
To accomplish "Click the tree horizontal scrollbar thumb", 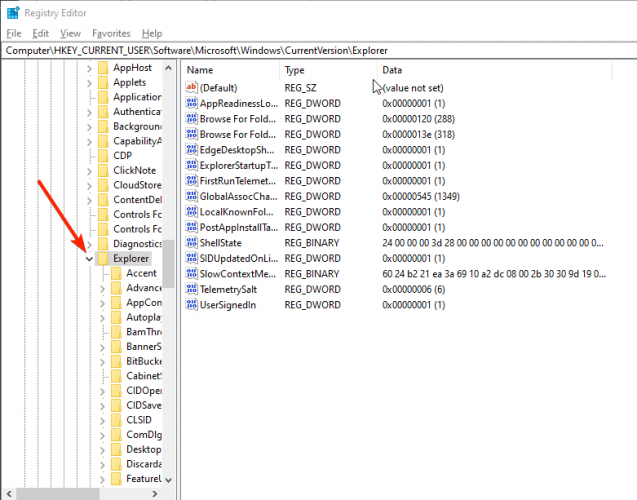I will tap(58, 494).
